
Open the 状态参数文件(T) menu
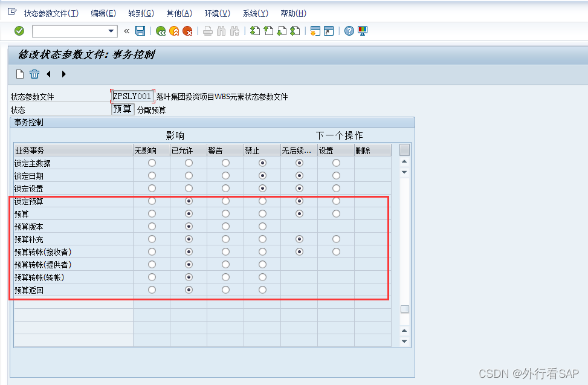tap(51, 13)
